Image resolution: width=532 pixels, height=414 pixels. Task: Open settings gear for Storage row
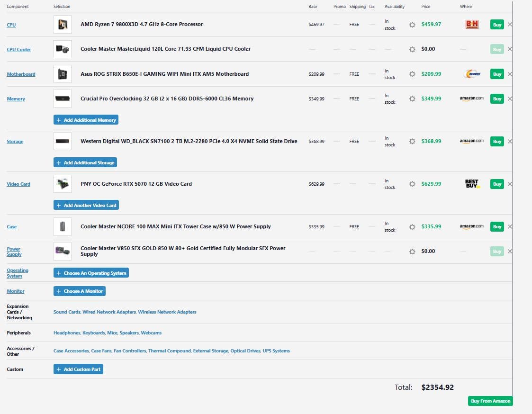coord(412,141)
